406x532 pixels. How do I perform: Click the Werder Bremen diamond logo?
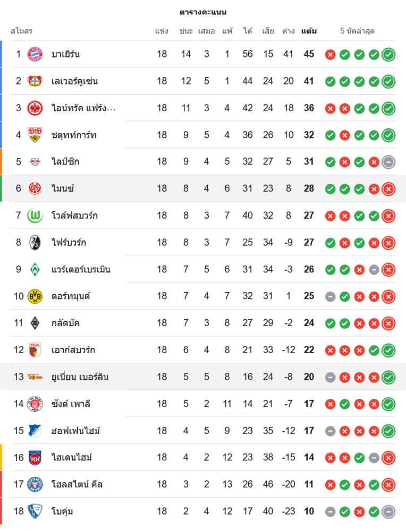tap(35, 269)
